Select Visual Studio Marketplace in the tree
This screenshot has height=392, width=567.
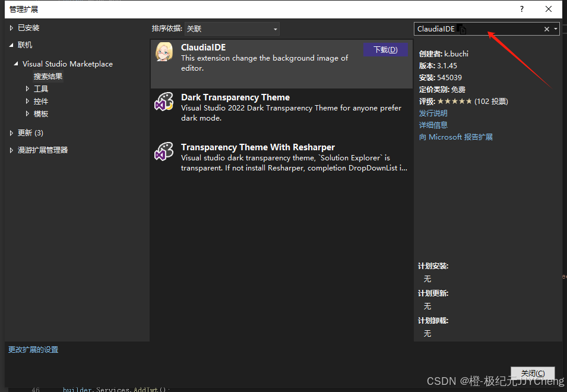[68, 64]
